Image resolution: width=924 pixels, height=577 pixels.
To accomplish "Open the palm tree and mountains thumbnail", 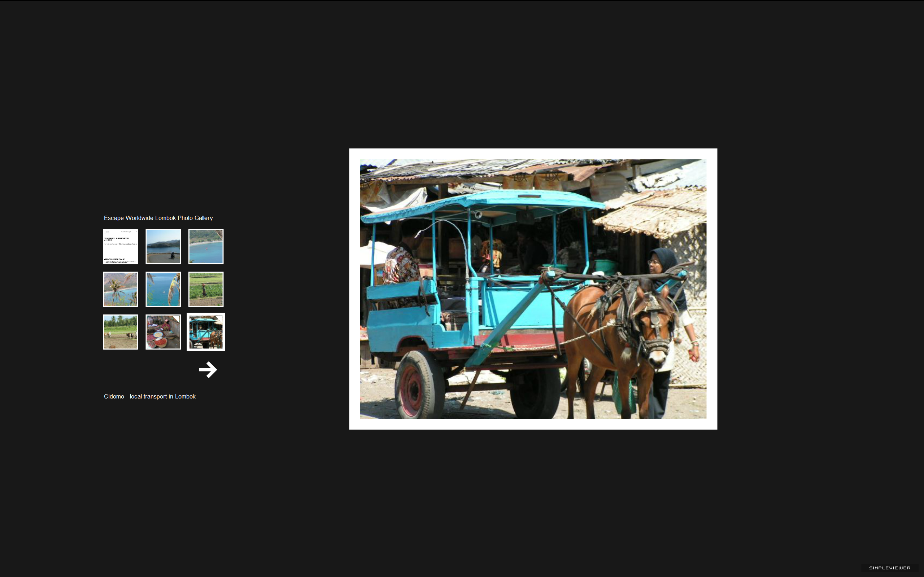I will point(120,289).
